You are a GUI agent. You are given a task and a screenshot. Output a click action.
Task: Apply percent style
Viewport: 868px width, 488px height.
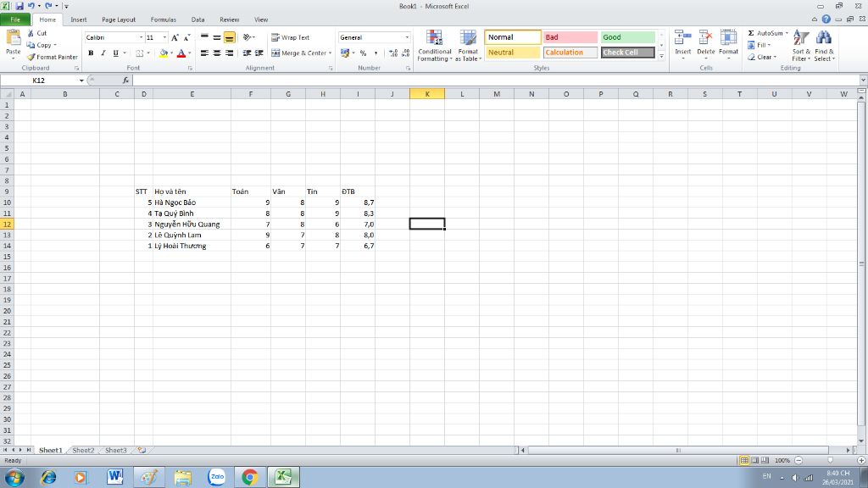pyautogui.click(x=363, y=53)
